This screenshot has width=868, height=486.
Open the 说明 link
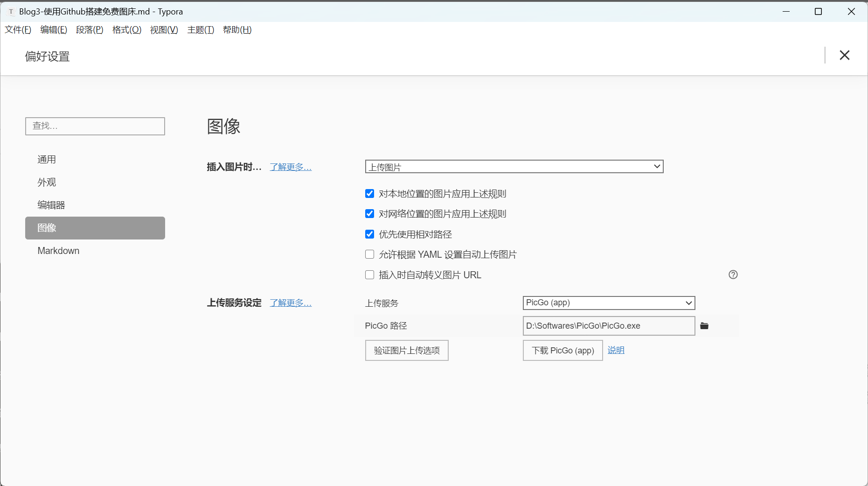(616, 350)
